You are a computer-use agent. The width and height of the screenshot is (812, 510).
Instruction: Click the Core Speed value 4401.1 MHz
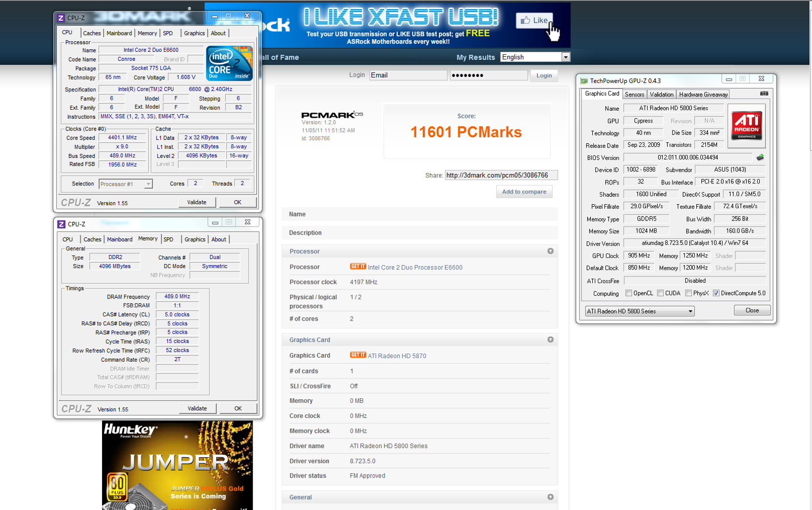click(122, 138)
